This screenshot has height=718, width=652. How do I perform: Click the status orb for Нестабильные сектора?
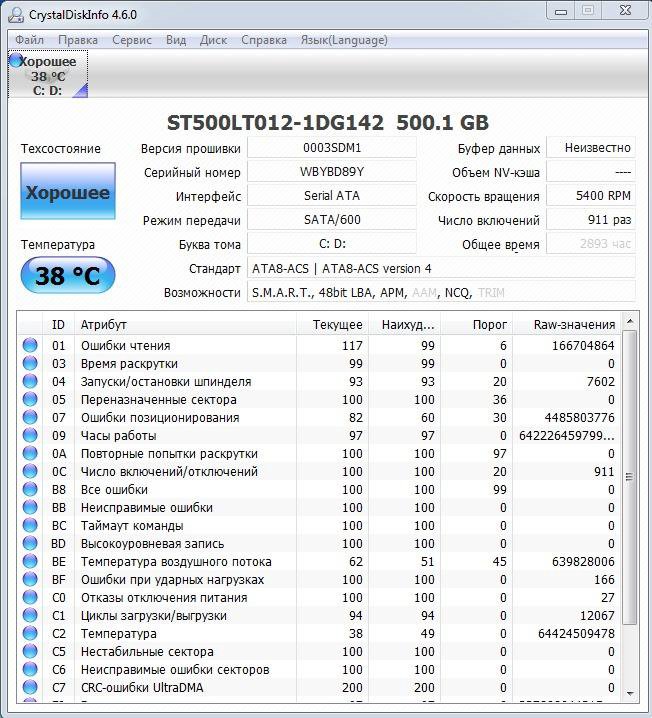click(30, 652)
